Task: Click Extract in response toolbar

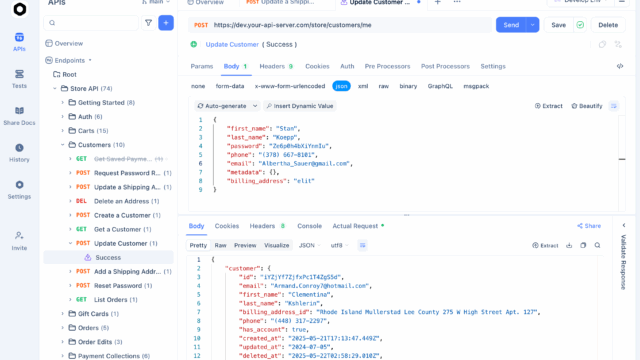Action: pyautogui.click(x=545, y=245)
